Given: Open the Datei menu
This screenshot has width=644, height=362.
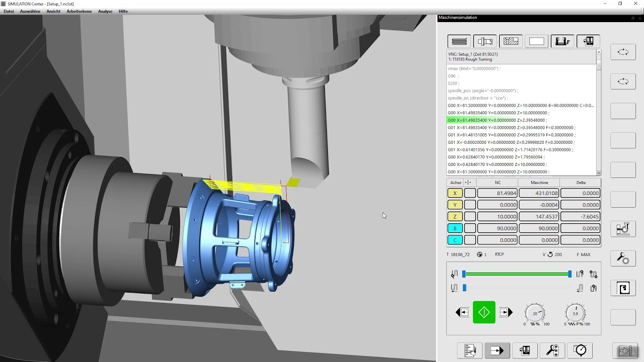Looking at the screenshot, I should pos(9,11).
